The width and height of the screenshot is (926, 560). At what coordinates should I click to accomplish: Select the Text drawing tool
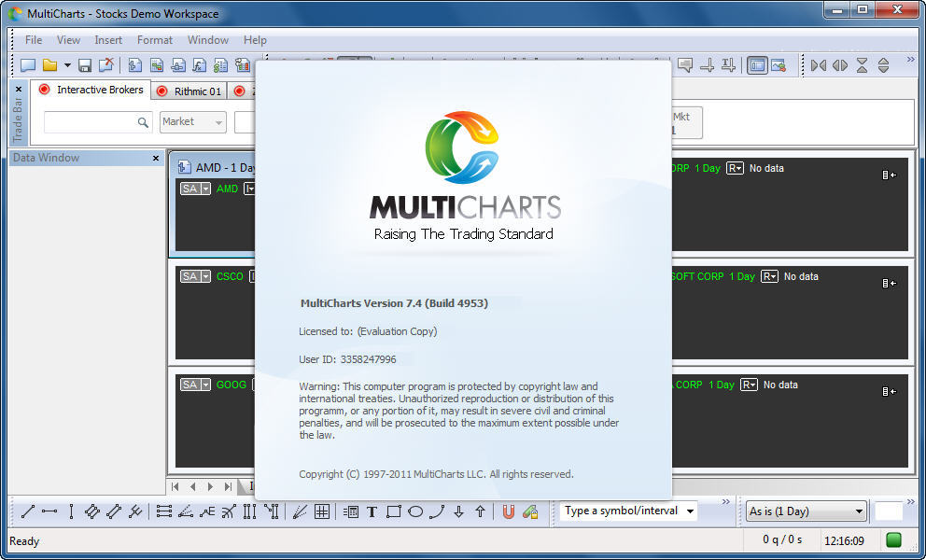click(372, 512)
